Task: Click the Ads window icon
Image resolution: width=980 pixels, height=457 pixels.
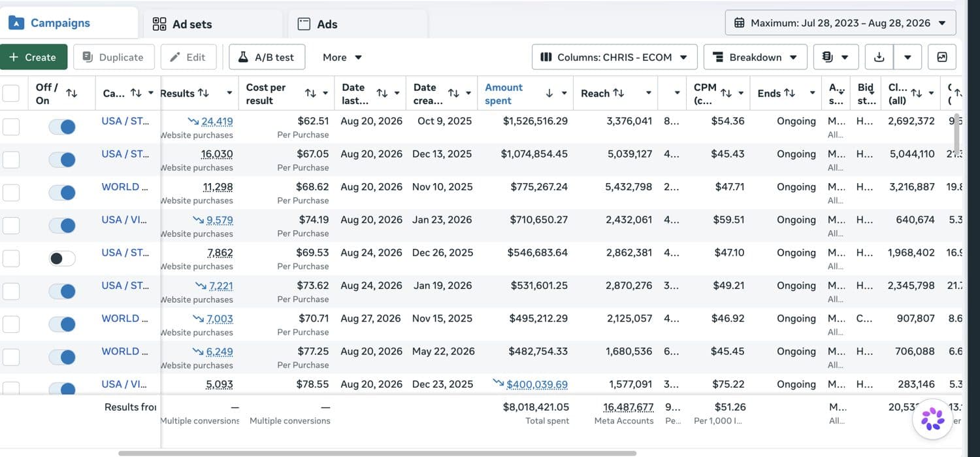Action: click(x=304, y=24)
